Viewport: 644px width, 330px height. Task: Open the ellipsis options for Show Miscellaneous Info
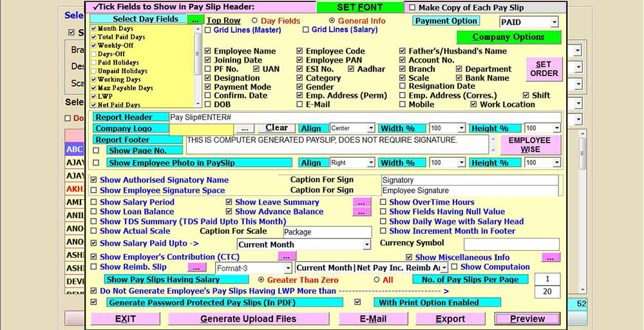pyautogui.click(x=551, y=257)
